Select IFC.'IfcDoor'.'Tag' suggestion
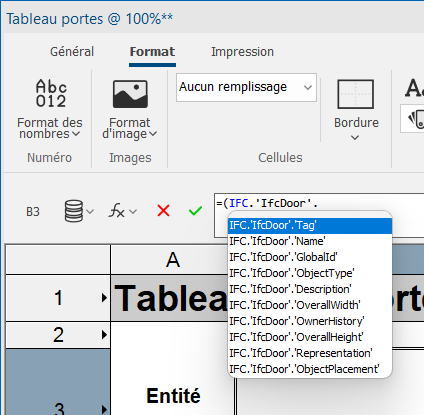 coord(310,226)
